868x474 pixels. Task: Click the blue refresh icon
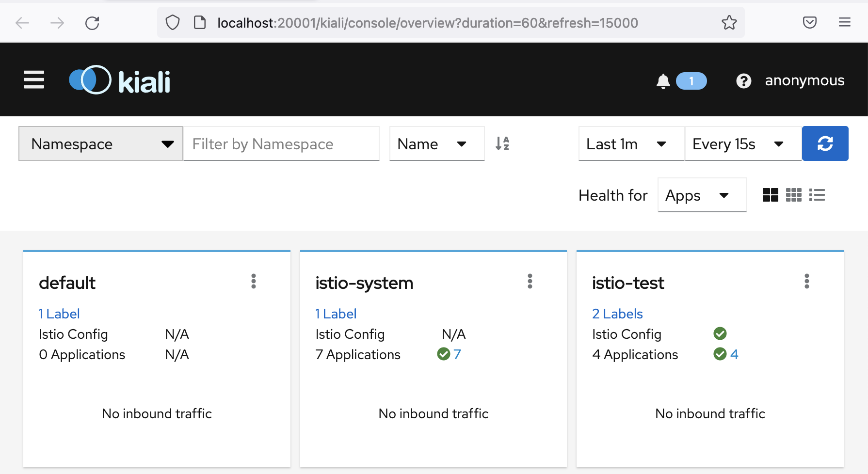[x=825, y=143]
